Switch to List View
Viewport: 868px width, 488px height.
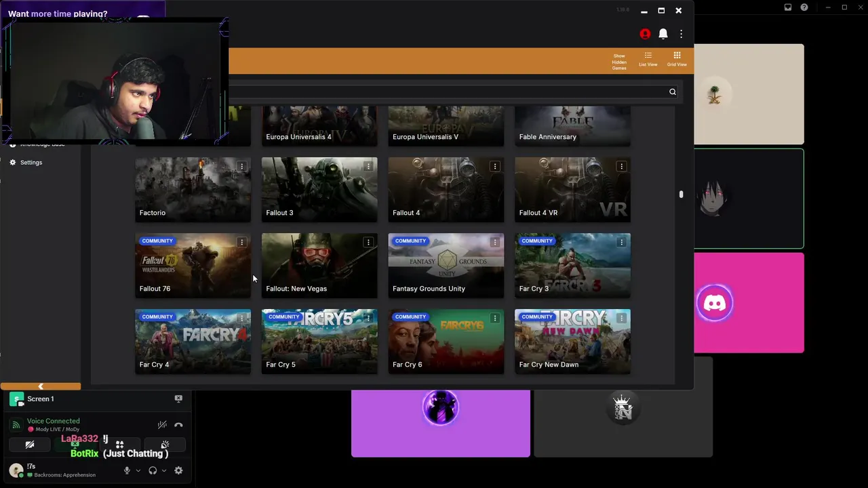[648, 59]
